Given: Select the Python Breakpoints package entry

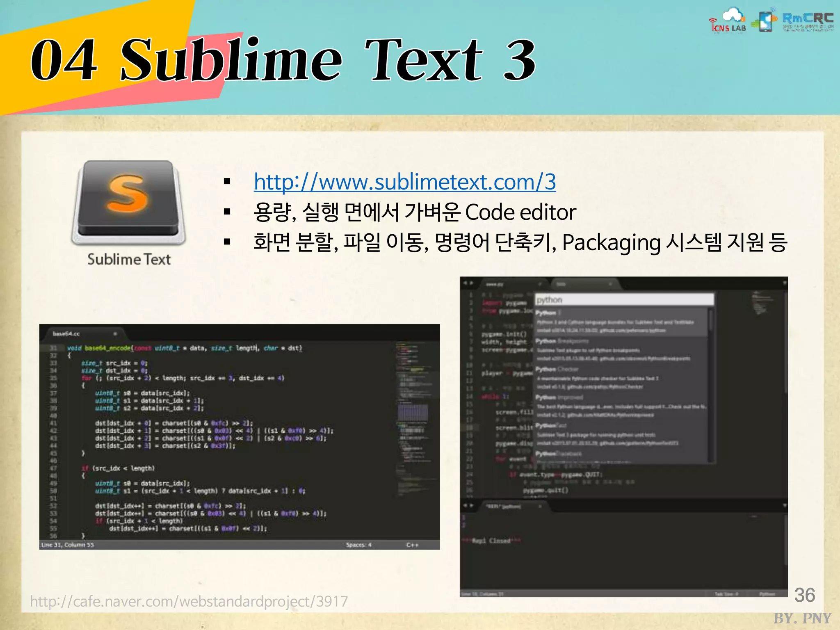Looking at the screenshot, I should click(x=621, y=349).
